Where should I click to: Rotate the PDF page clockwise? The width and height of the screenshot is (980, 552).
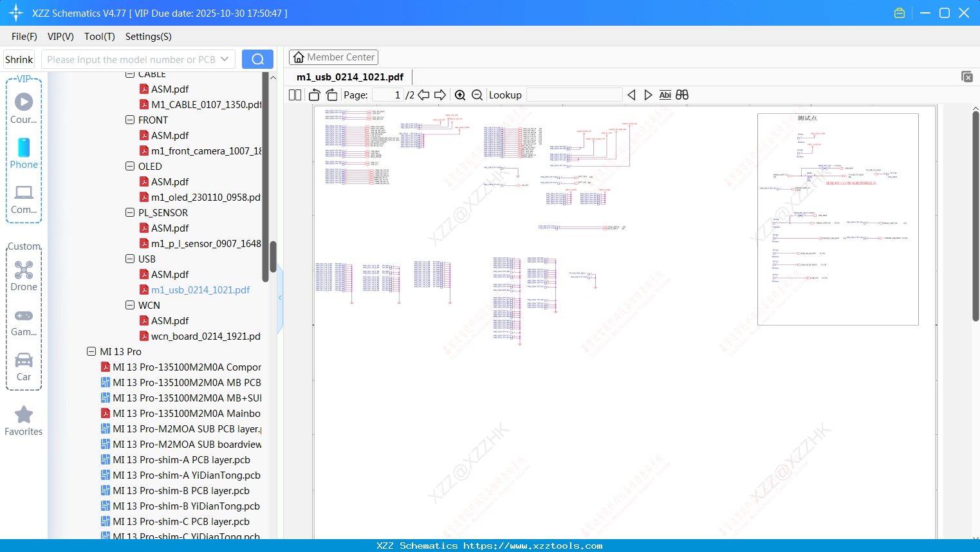[x=331, y=95]
